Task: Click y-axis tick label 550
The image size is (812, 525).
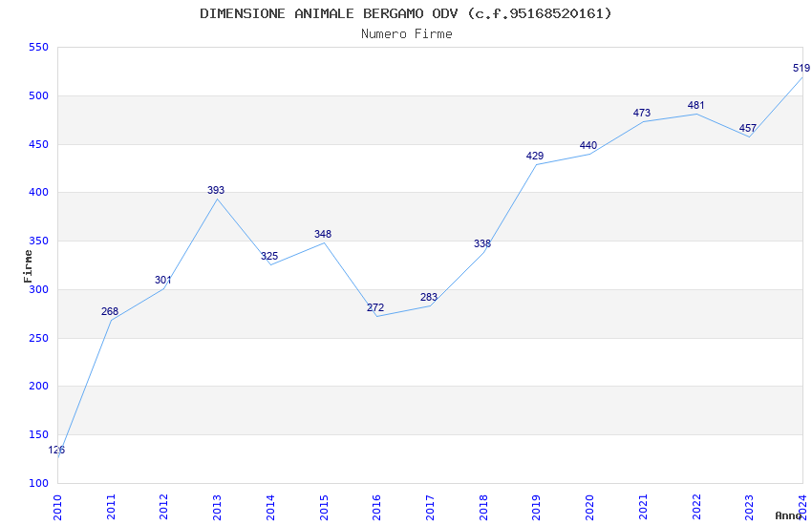Action: (x=38, y=47)
